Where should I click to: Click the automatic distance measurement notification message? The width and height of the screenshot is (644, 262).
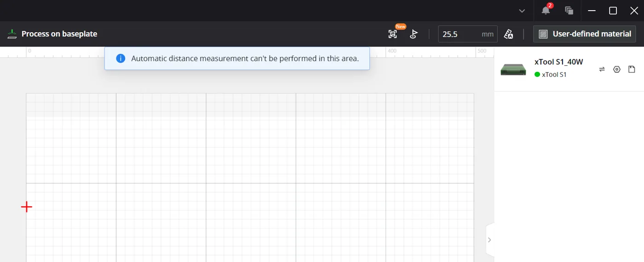(x=245, y=58)
